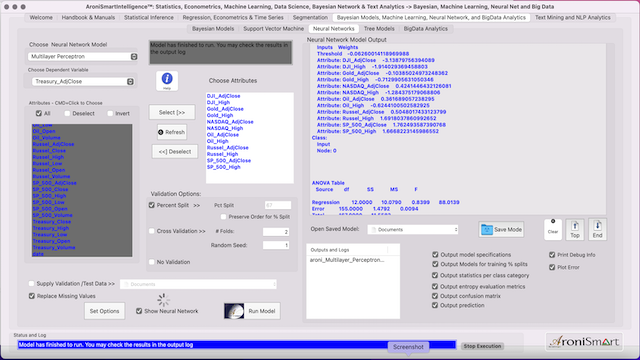This screenshot has width=640, height=360.
Task: Click the Select [>> button
Action: 172,112
